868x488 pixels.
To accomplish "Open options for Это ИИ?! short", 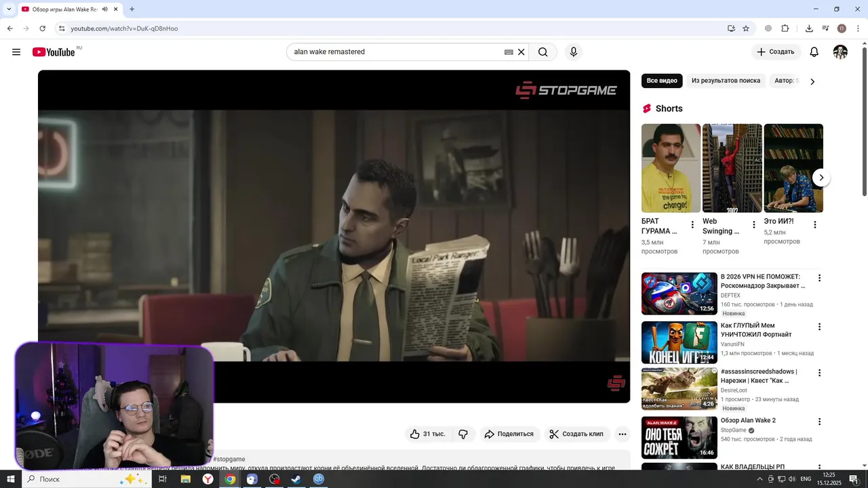I will (x=814, y=225).
